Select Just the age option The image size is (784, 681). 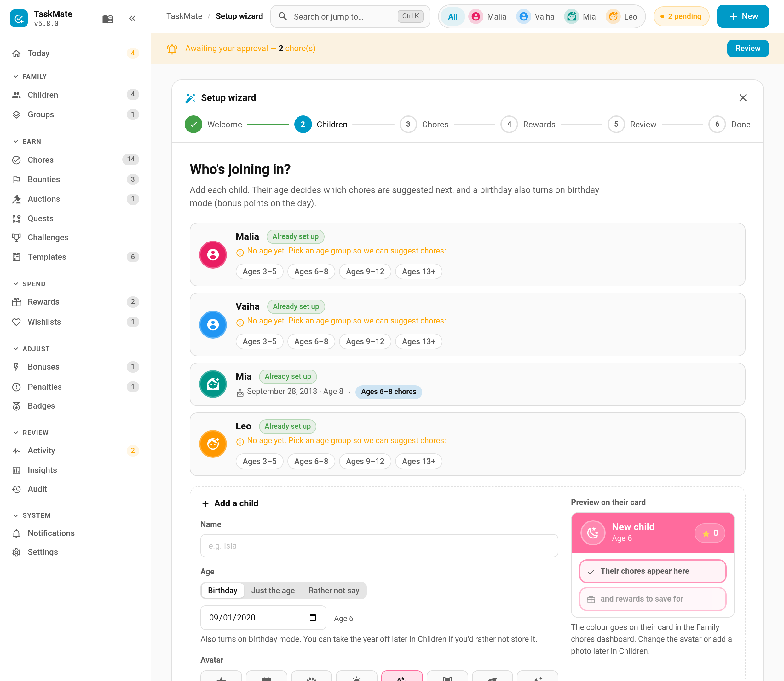[273, 591]
